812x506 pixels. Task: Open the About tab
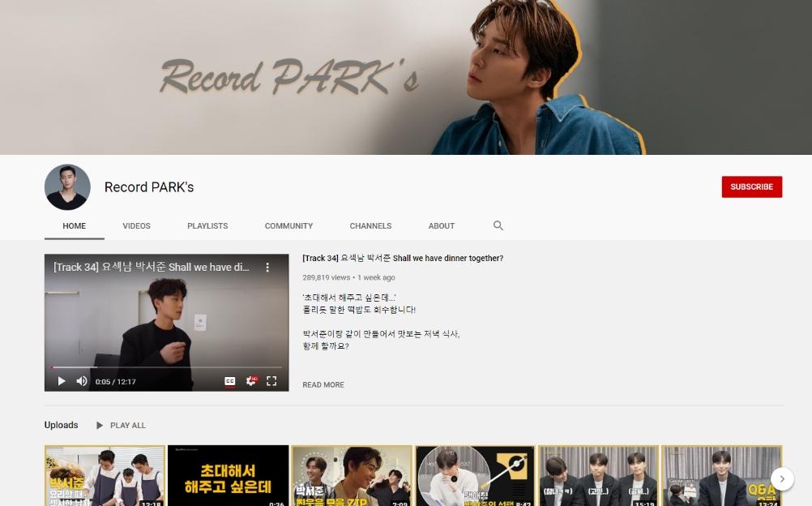click(442, 226)
